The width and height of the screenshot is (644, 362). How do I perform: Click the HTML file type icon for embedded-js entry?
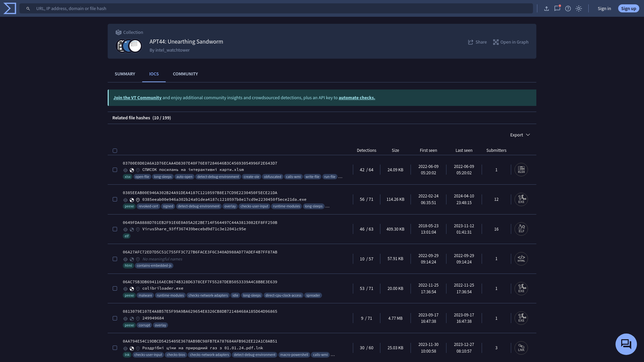(521, 258)
